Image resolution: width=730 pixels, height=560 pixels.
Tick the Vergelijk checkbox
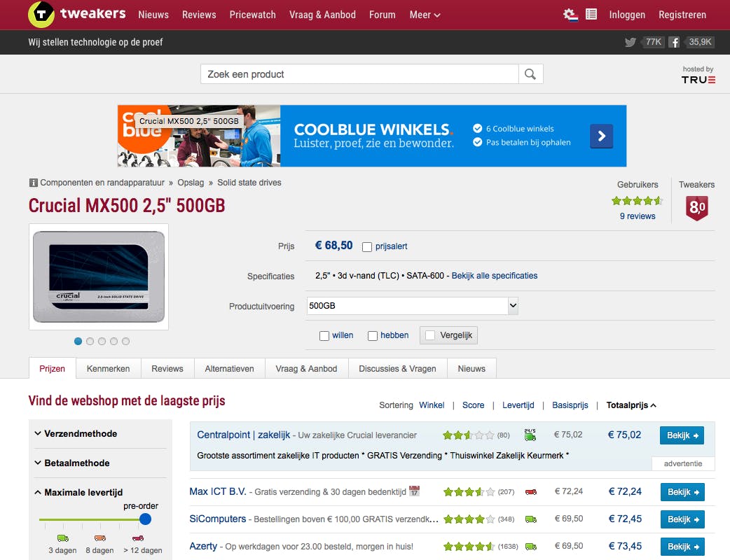click(430, 335)
